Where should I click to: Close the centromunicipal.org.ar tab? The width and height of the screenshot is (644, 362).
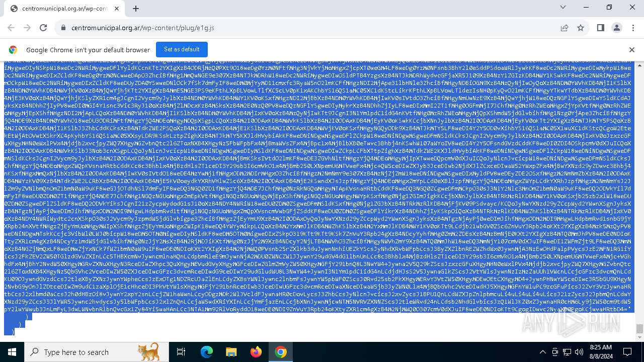117,9
